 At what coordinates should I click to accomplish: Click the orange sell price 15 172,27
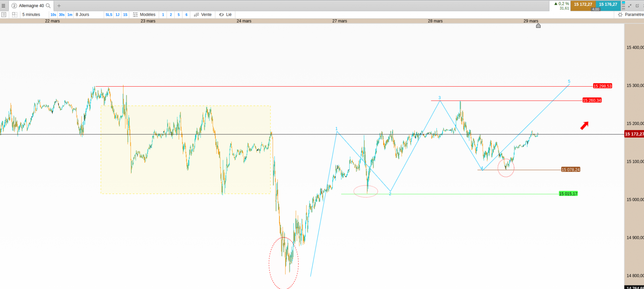[583, 5]
